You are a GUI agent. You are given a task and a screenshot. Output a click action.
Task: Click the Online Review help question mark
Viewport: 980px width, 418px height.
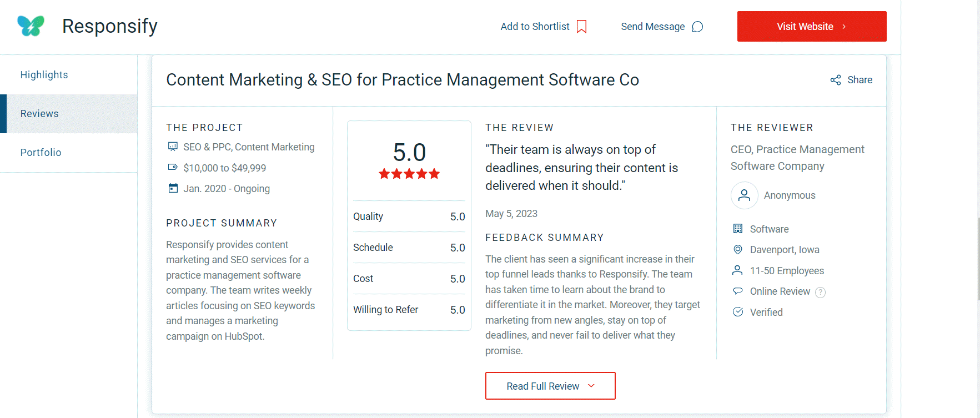coord(820,292)
